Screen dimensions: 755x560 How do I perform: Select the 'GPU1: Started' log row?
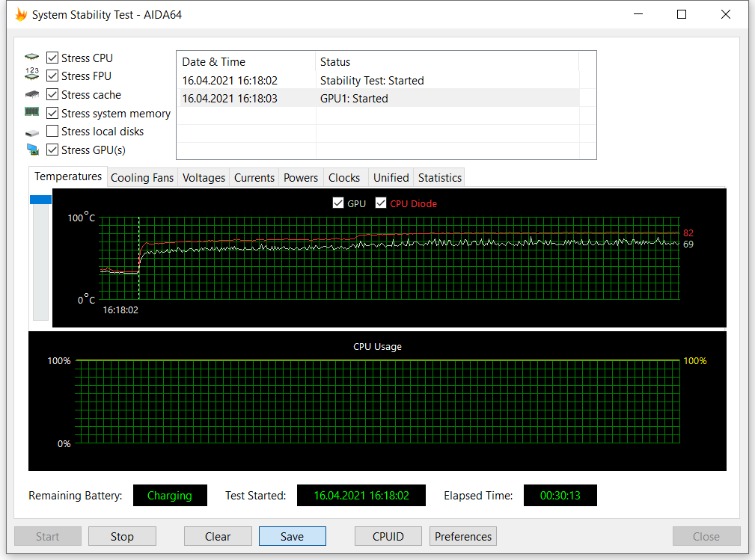[x=378, y=98]
